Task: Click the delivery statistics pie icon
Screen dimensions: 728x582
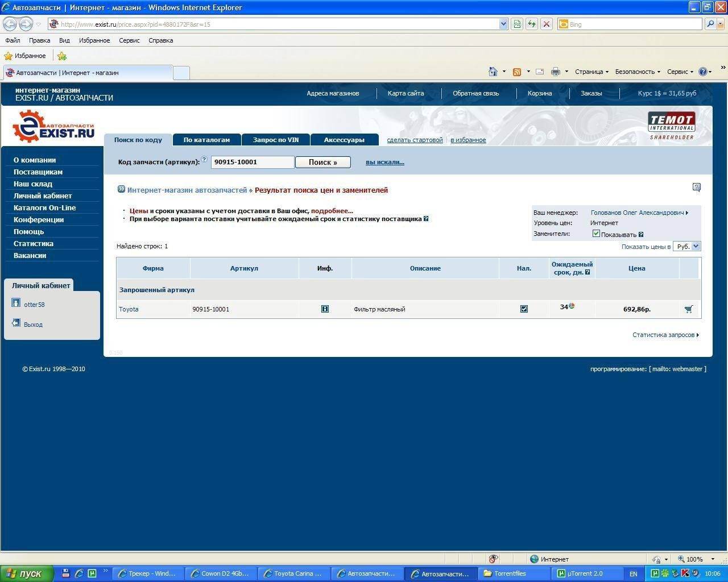Action: [572, 306]
